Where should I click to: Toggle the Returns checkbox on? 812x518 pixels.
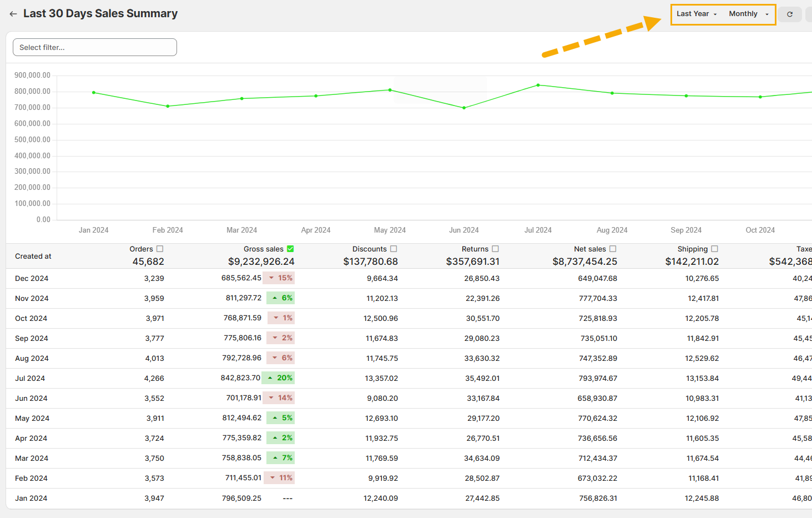pyautogui.click(x=496, y=249)
